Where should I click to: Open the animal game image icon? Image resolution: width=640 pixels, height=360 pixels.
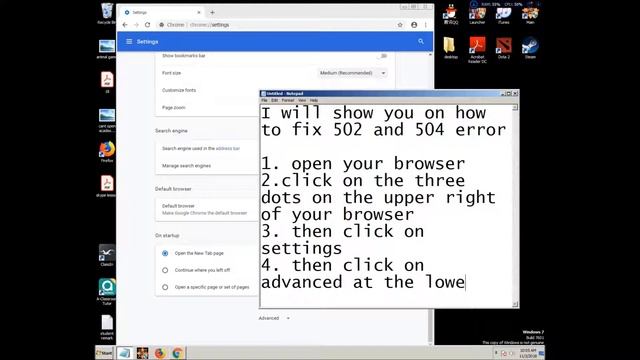(x=106, y=49)
